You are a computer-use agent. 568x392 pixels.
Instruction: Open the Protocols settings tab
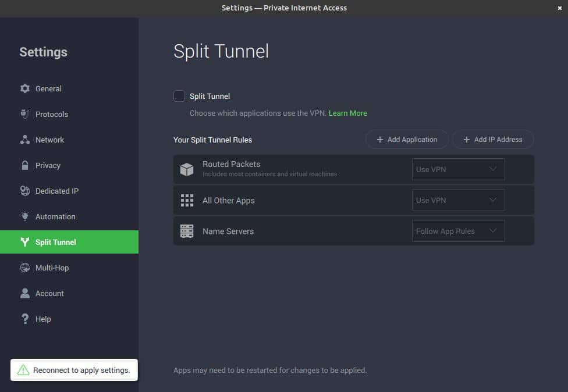pyautogui.click(x=69, y=114)
